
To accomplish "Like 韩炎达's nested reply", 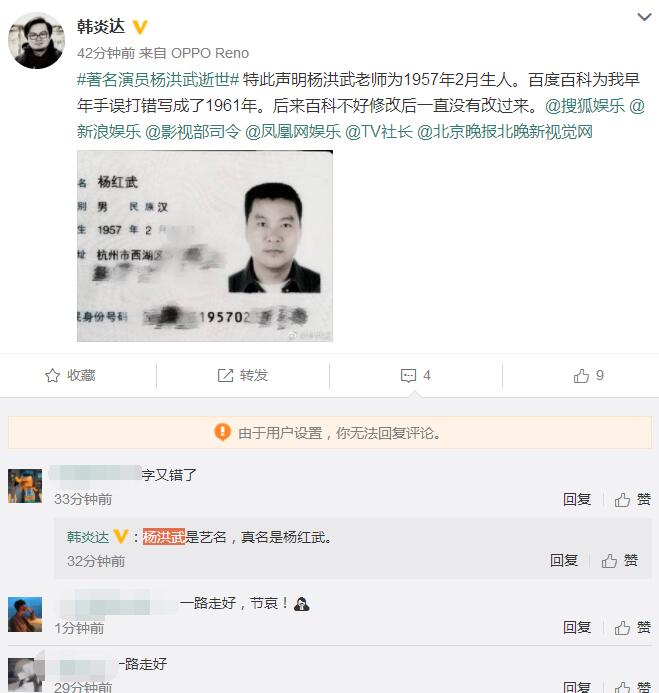I will [x=620, y=561].
